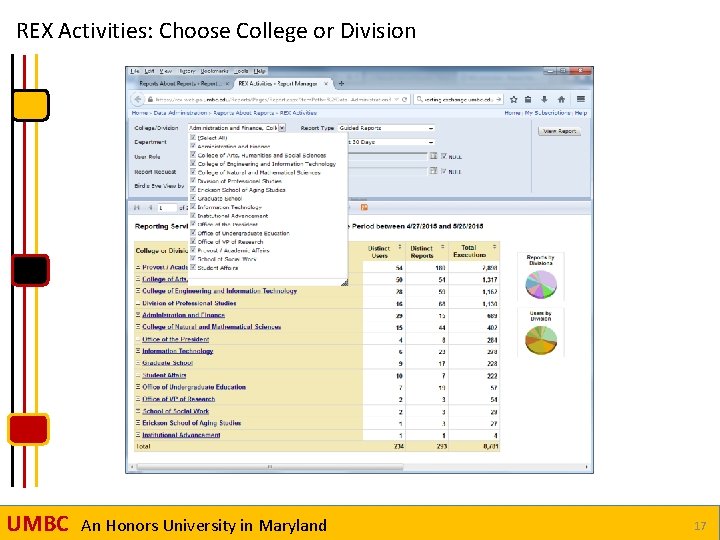Bookmark page with the star icon

[x=514, y=99]
